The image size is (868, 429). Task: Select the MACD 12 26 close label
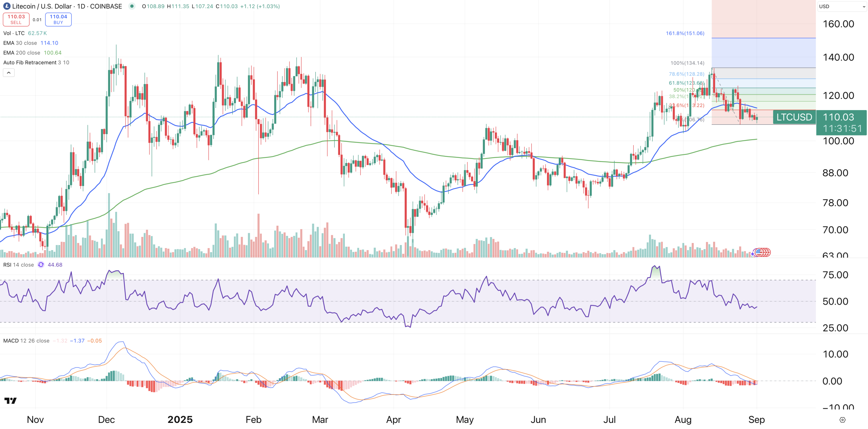pos(26,341)
